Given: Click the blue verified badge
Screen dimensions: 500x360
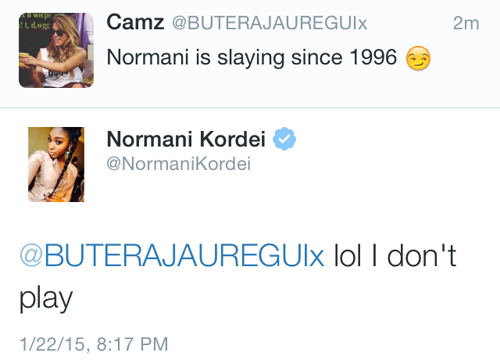Looking at the screenshot, I should [284, 139].
